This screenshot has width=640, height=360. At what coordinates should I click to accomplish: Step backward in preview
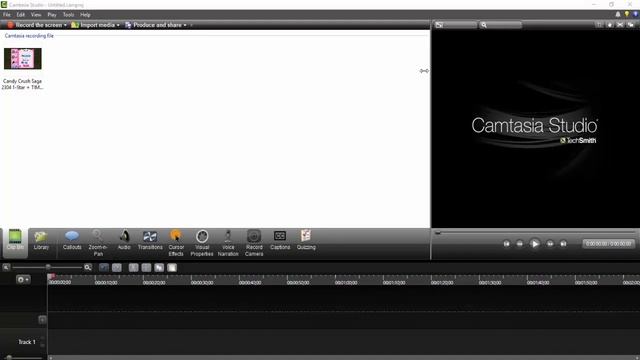click(520, 244)
